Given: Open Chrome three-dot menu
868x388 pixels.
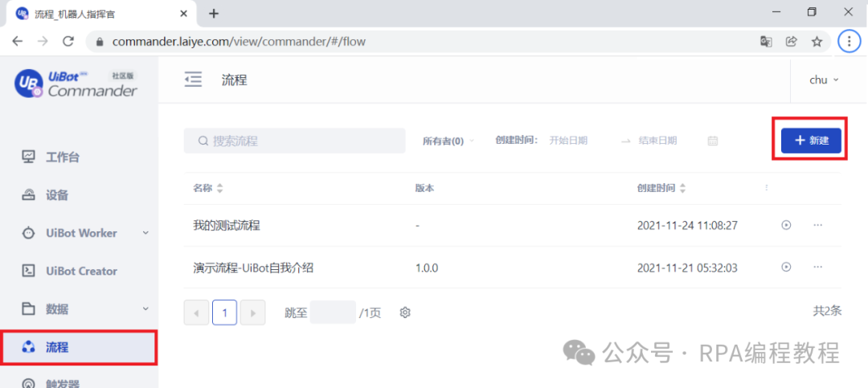Looking at the screenshot, I should [x=850, y=42].
